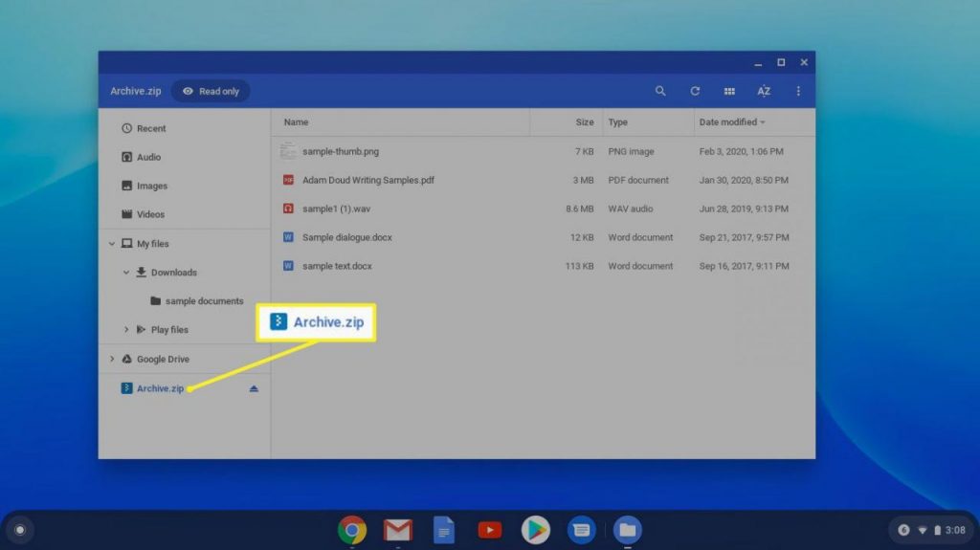Screen dimensions: 980x550
Task: Click the Files app shelf icon
Action: (628, 530)
